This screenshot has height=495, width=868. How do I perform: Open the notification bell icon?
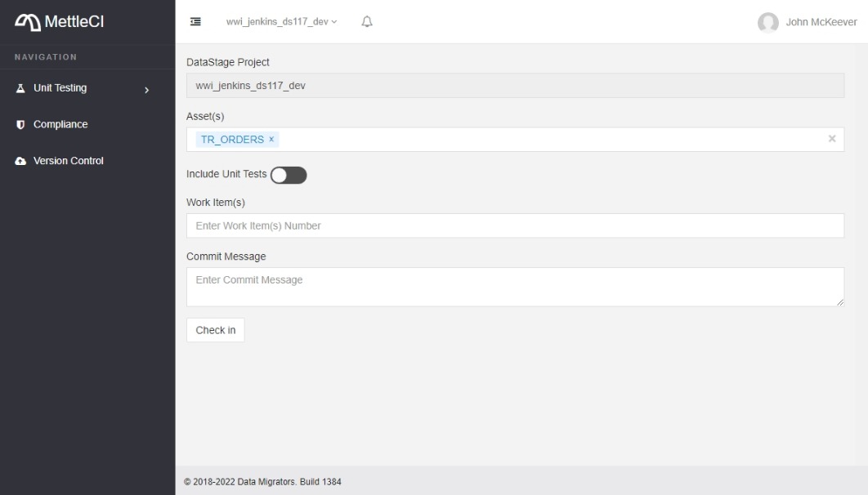[365, 21]
